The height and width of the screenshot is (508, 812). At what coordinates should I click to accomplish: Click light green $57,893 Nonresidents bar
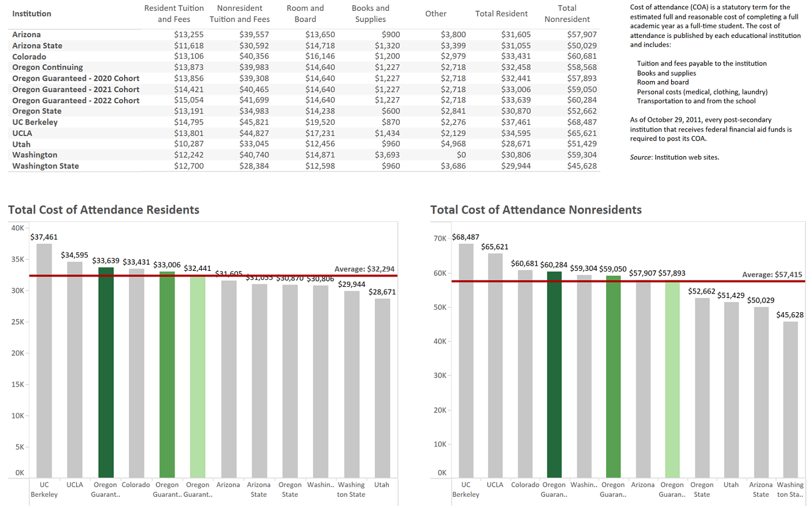[672, 379]
